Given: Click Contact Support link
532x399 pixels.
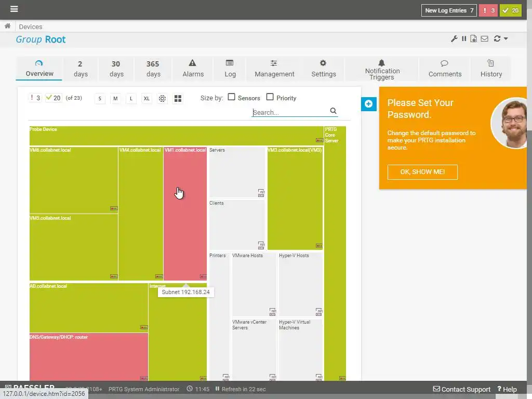Looking at the screenshot, I should pos(462,389).
